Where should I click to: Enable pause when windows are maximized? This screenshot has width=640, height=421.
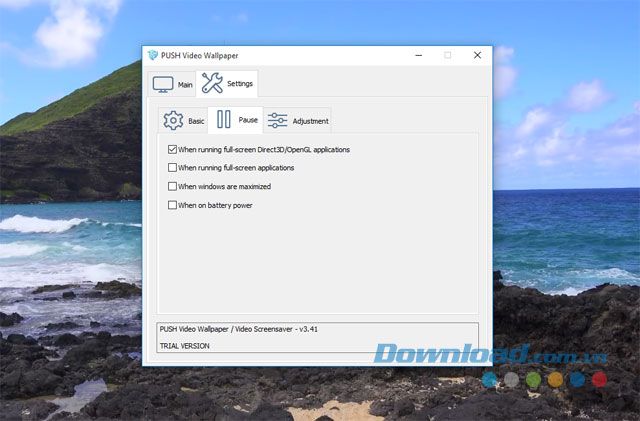(x=173, y=186)
